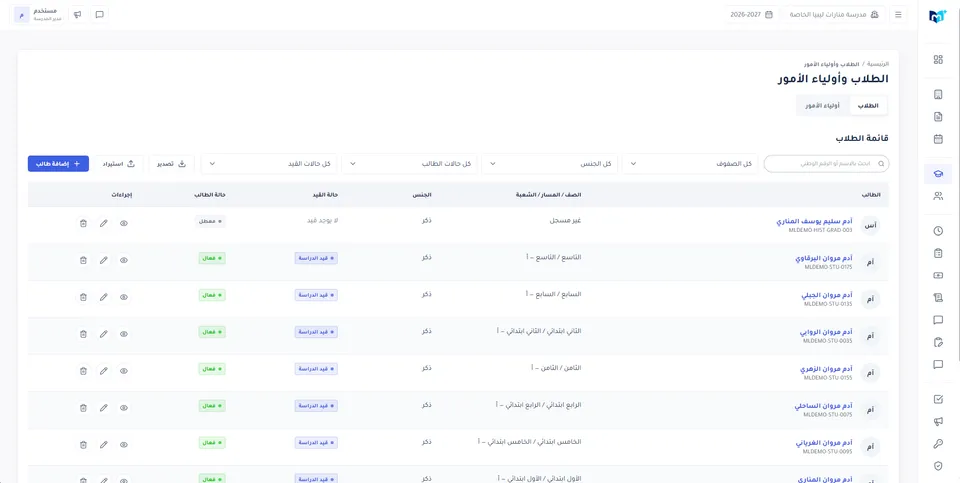
Task: Click قيد الدراسة badge for آدم مروان البرقاوي
Action: point(316,258)
